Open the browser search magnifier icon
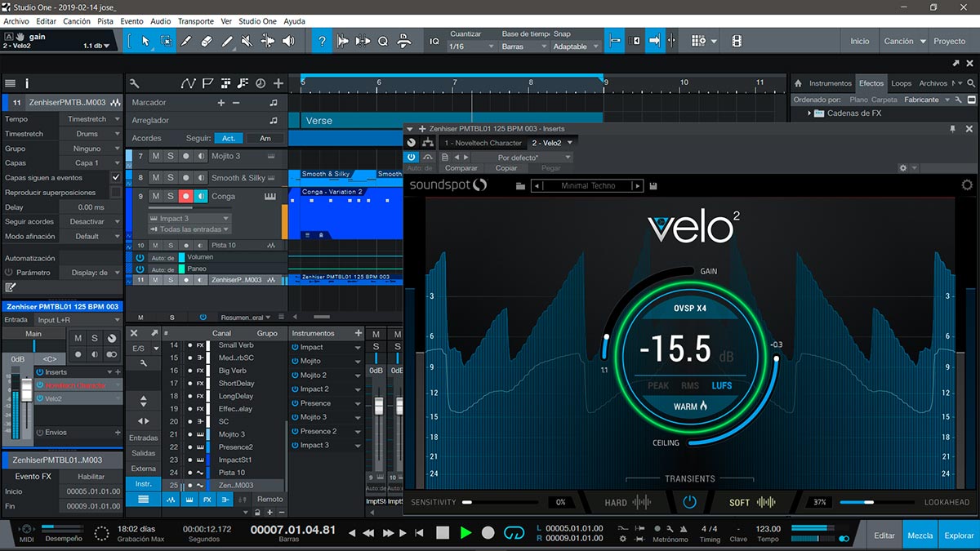 click(x=971, y=83)
